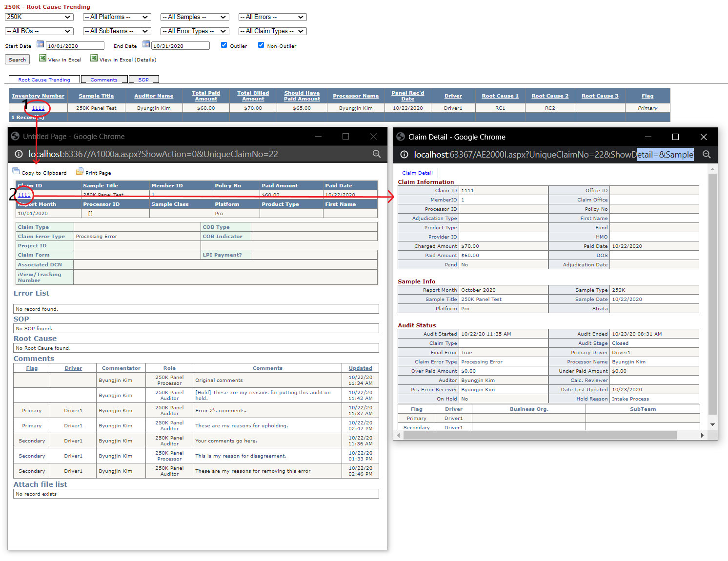
Task: Uncheck the Outlier checkbox
Action: pyautogui.click(x=224, y=45)
